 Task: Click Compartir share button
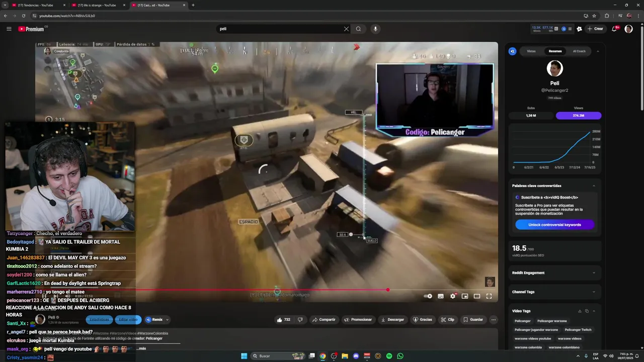point(324,320)
